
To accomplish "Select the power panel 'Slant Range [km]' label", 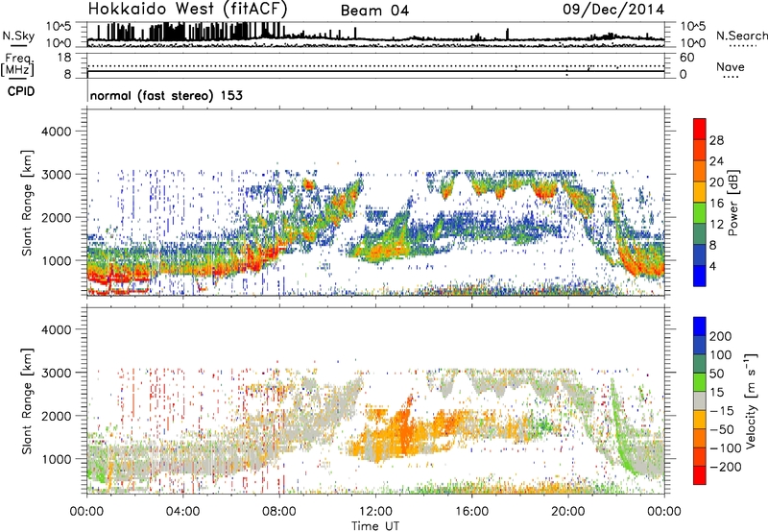I will (27, 203).
